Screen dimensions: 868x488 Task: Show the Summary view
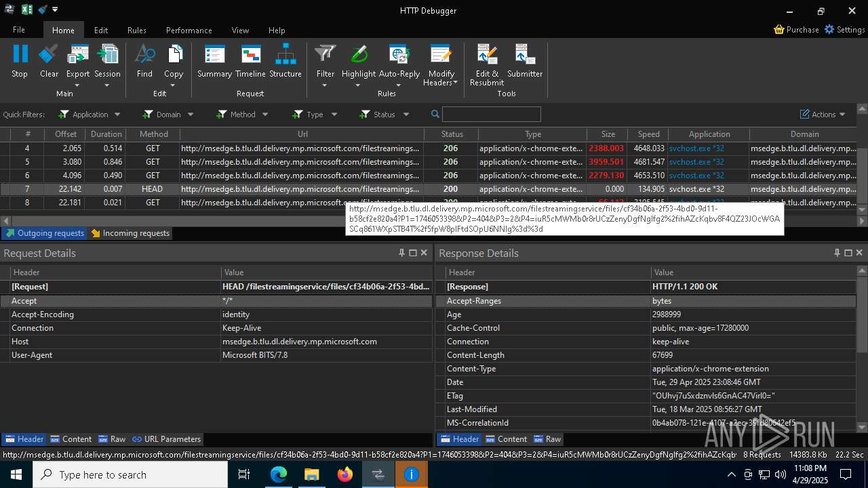pyautogui.click(x=214, y=61)
